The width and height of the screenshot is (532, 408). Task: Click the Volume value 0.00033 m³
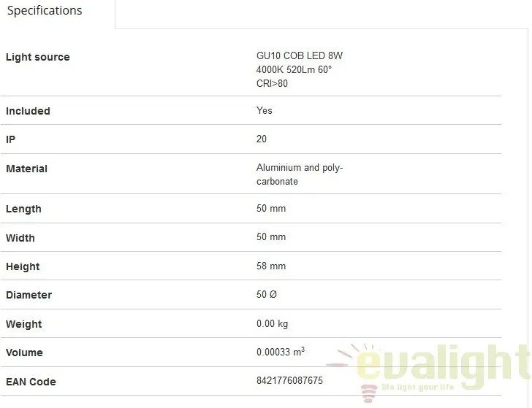coord(281,351)
